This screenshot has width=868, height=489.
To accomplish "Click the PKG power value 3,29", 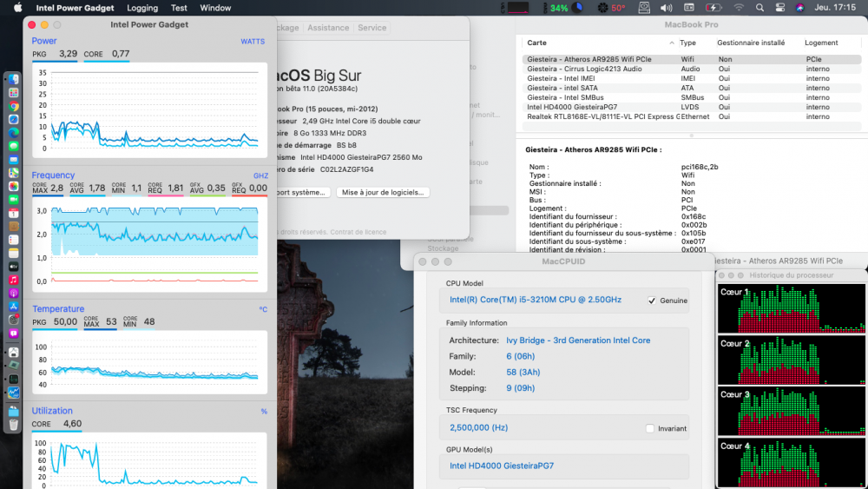I will pyautogui.click(x=68, y=54).
